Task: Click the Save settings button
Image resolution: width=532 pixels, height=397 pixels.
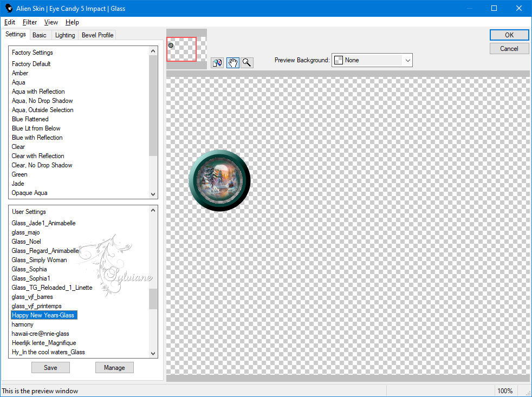Action: point(50,367)
